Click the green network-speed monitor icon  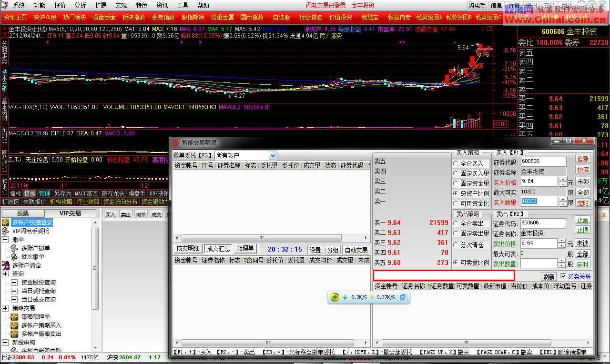[335, 297]
